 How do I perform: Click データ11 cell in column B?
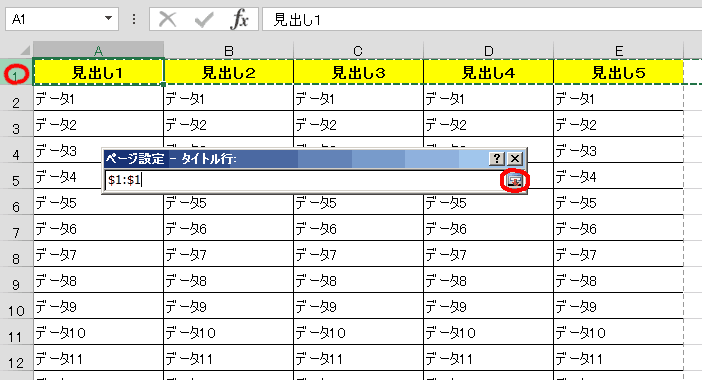point(229,358)
